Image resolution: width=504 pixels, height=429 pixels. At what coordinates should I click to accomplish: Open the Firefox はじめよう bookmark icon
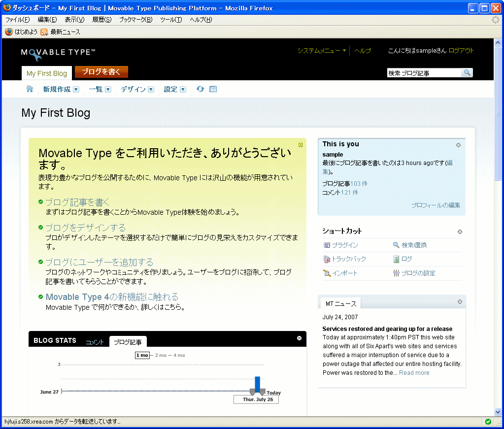[9, 32]
